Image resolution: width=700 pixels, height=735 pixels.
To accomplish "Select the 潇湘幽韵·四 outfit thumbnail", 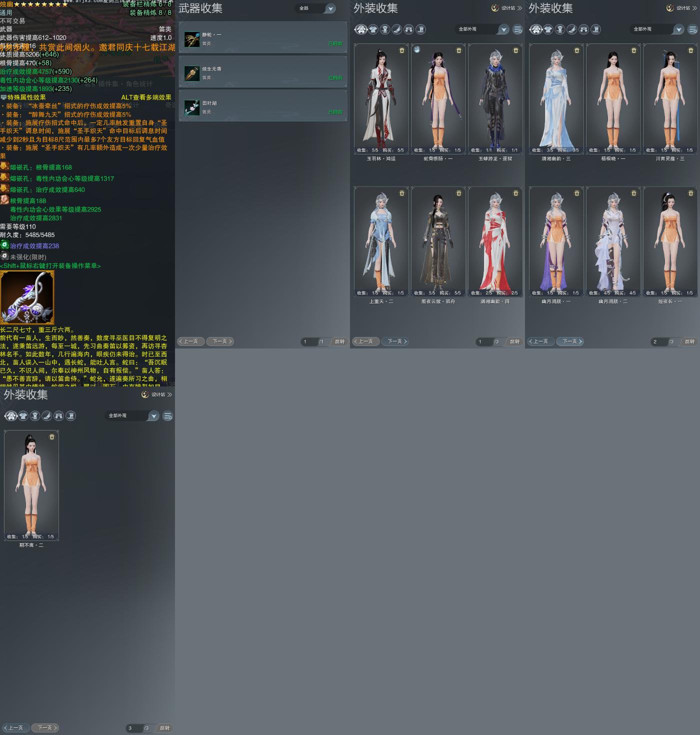I will pyautogui.click(x=495, y=242).
